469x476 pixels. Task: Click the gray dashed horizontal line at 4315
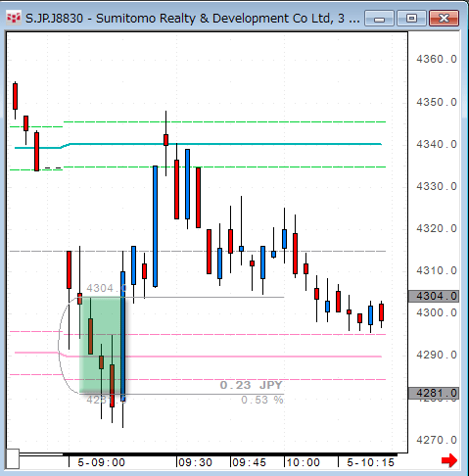(198, 252)
